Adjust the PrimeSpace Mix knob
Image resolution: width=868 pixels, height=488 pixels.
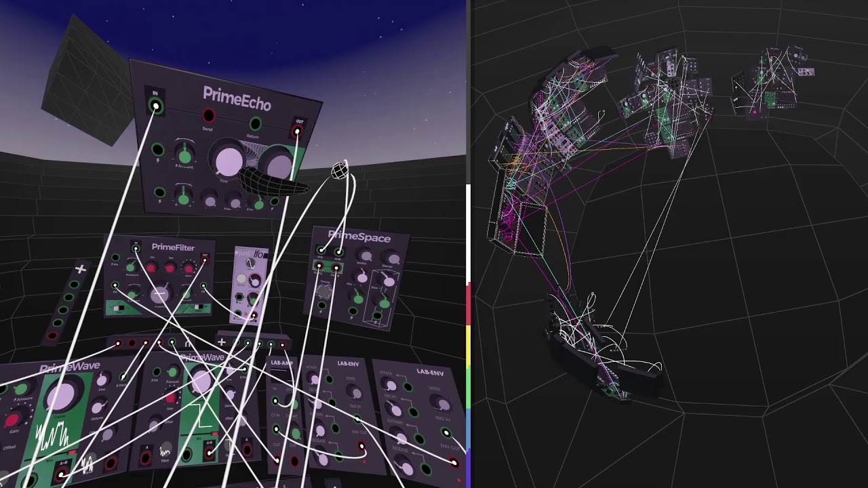click(x=361, y=277)
